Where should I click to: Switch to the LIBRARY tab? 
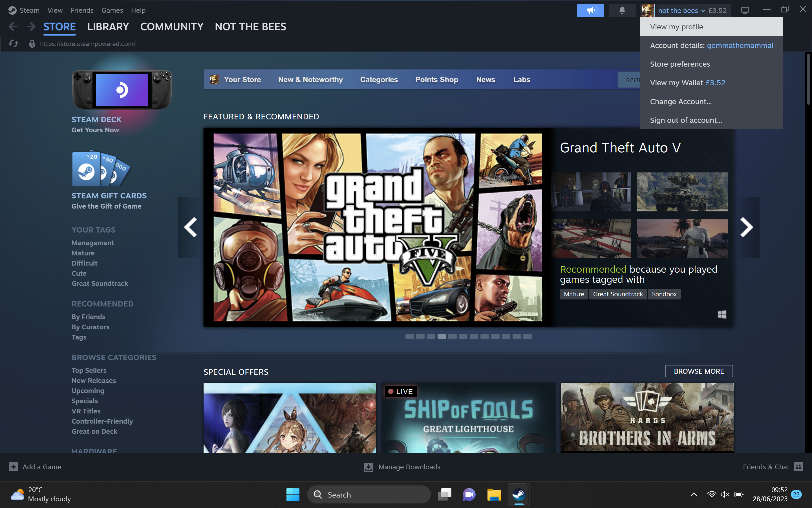108,27
